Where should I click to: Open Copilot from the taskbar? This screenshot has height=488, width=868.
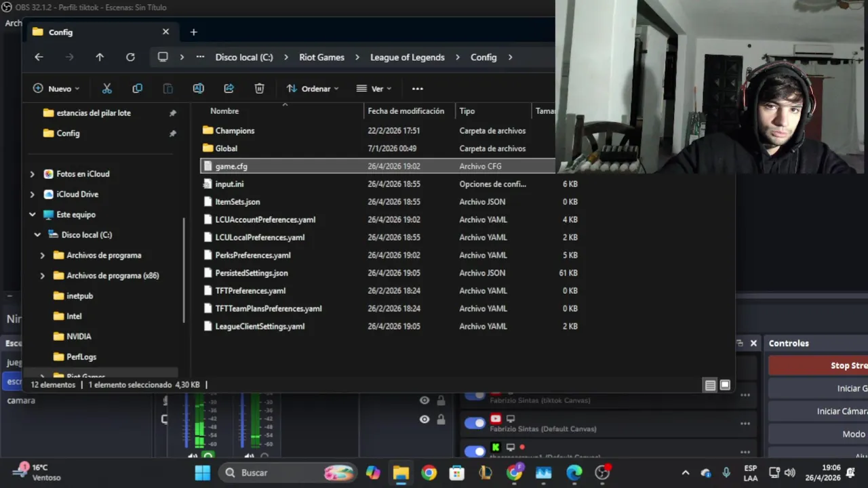[373, 472]
